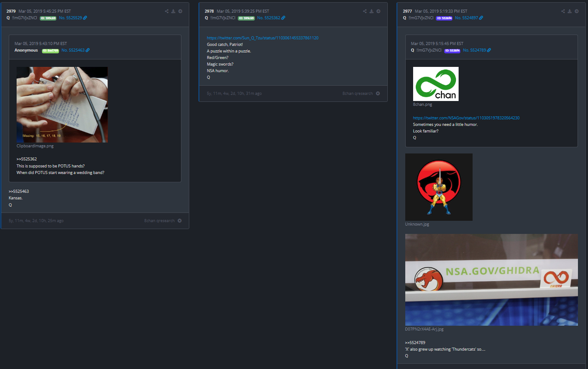Enlarge the NSA.GOV/GHIDRA photo

click(491, 280)
